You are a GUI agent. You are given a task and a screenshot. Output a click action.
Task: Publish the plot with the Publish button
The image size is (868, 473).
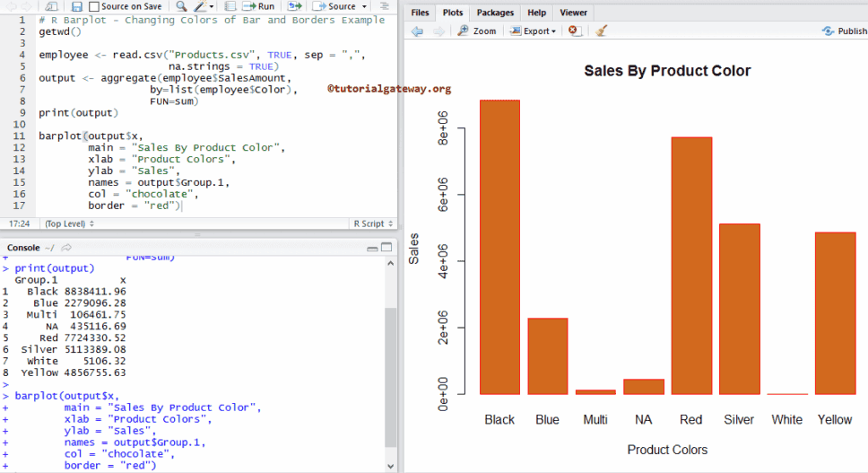pyautogui.click(x=845, y=31)
